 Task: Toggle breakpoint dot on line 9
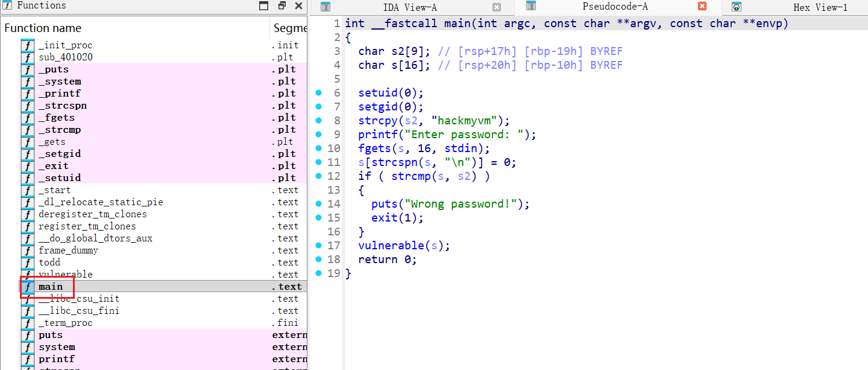click(318, 135)
